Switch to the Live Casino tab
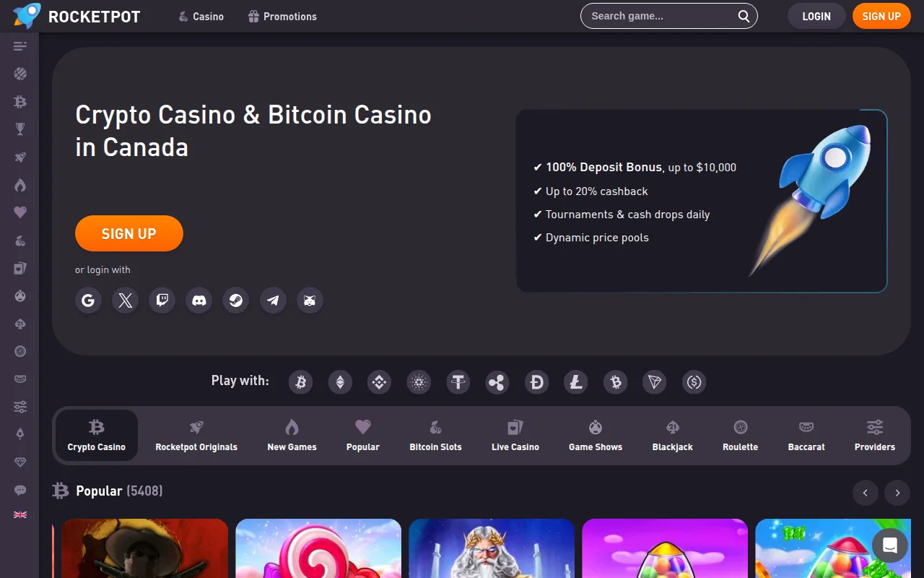Image resolution: width=924 pixels, height=578 pixels. tap(515, 436)
